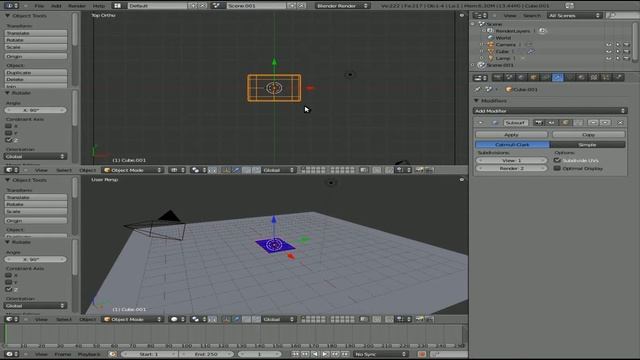This screenshot has width=640, height=360.
Task: Copy the Subsurf modifier
Action: [x=589, y=134]
